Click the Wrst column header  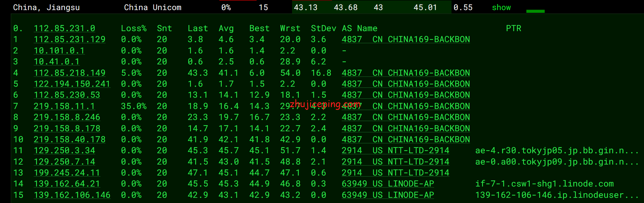[x=291, y=28]
